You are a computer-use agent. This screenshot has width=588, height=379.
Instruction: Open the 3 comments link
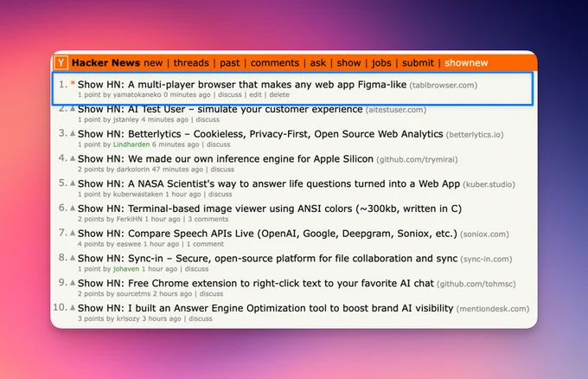pyautogui.click(x=208, y=219)
